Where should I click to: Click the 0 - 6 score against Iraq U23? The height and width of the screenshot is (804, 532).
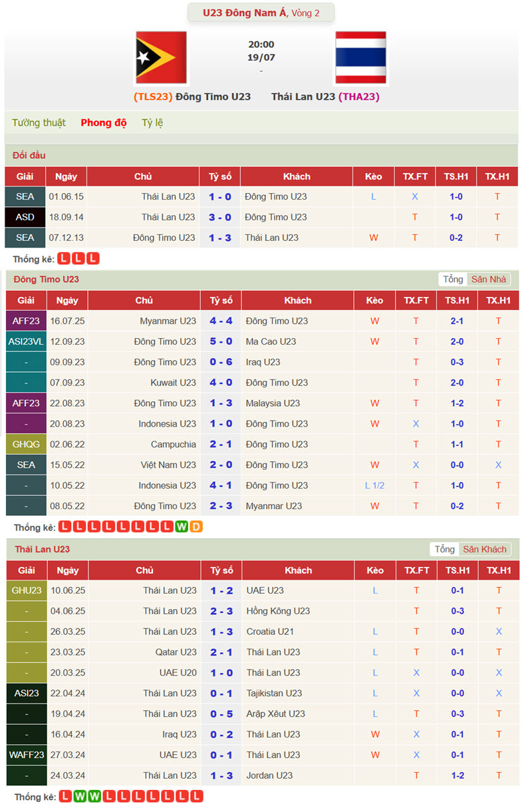click(221, 362)
